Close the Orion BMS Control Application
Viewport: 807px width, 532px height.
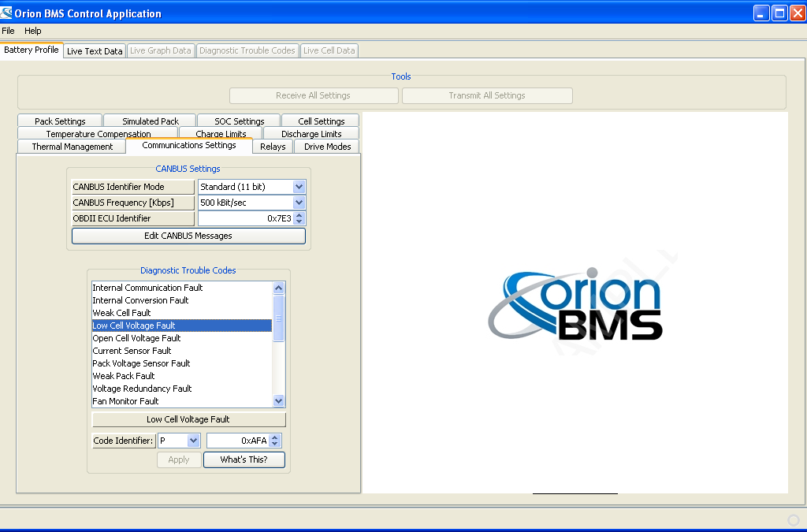point(798,13)
